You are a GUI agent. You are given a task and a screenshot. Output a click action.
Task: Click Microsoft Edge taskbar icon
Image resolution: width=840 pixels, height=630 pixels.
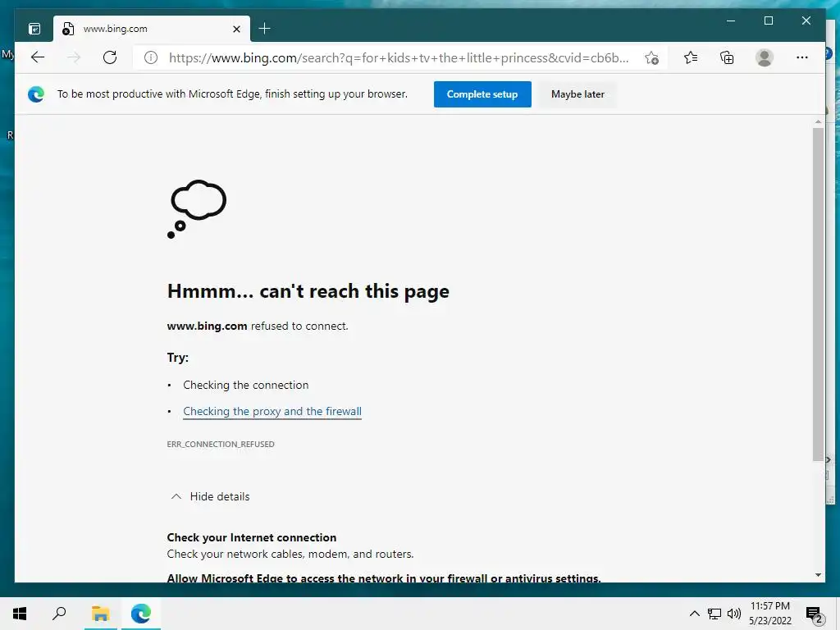pos(141,614)
